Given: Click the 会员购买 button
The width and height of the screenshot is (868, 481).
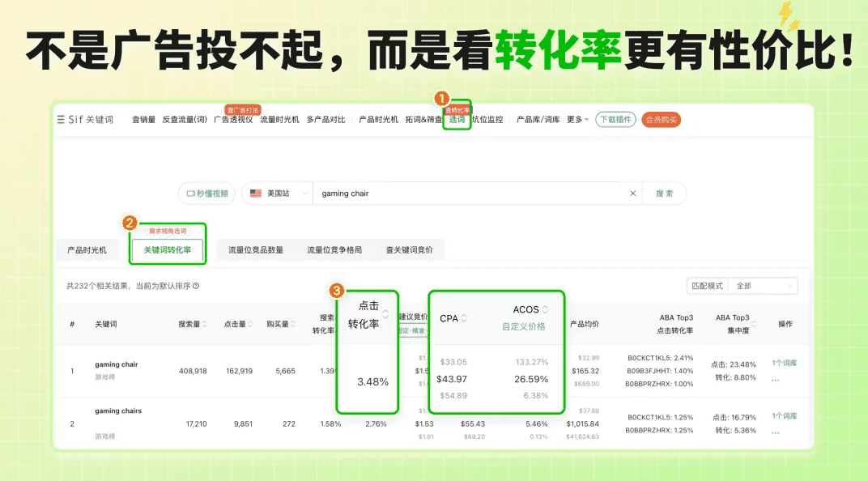Looking at the screenshot, I should coord(664,119).
